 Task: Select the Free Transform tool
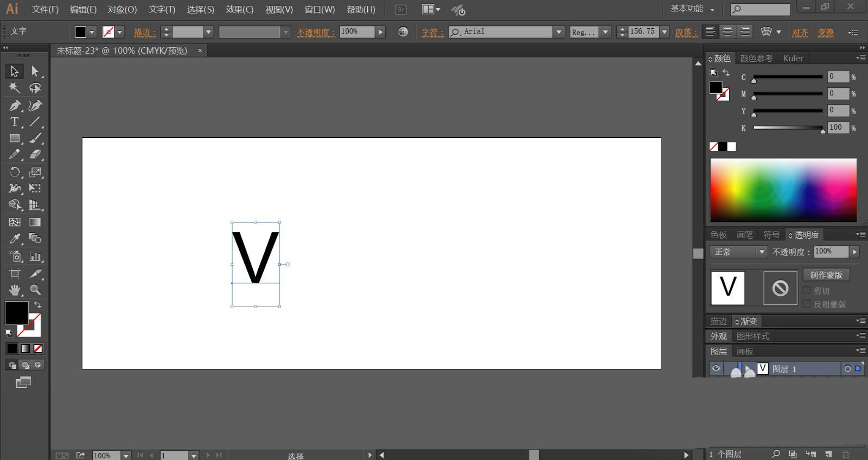pos(35,188)
